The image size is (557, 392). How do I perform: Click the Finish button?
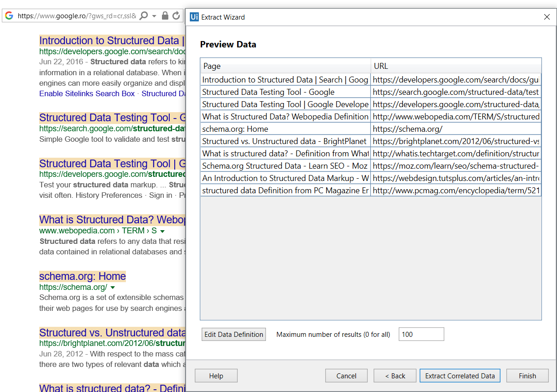(527, 376)
